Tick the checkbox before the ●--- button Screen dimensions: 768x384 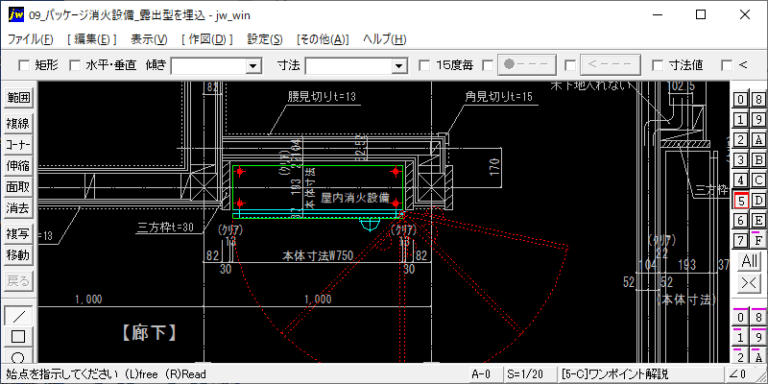488,65
